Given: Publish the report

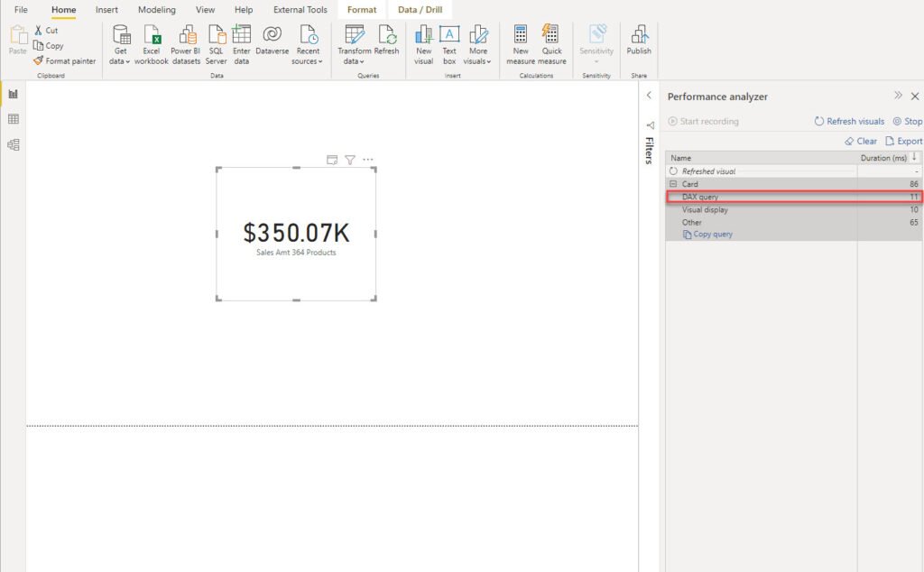Looking at the screenshot, I should click(x=639, y=41).
